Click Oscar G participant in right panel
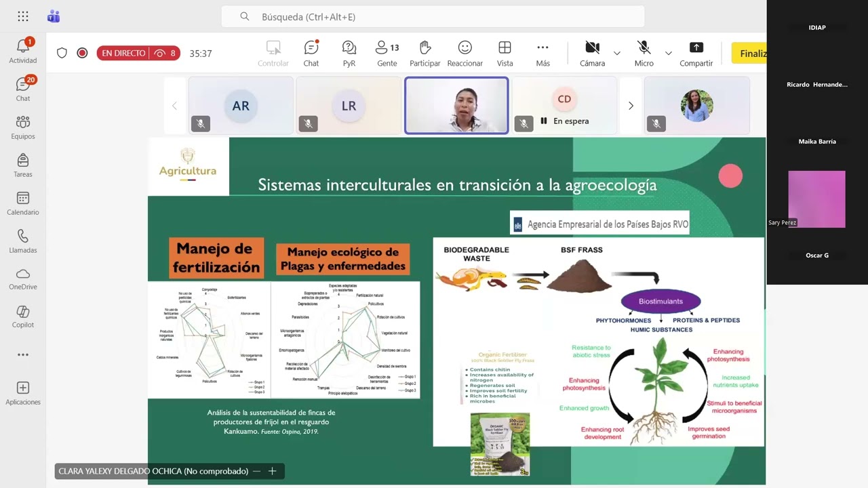Viewport: 868px width, 488px height. (x=817, y=256)
